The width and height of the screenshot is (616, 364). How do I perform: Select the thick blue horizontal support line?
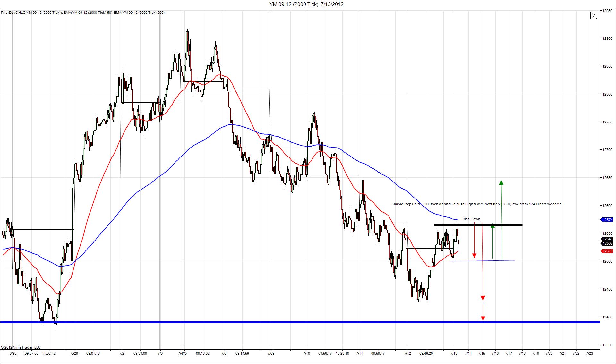pos(300,322)
